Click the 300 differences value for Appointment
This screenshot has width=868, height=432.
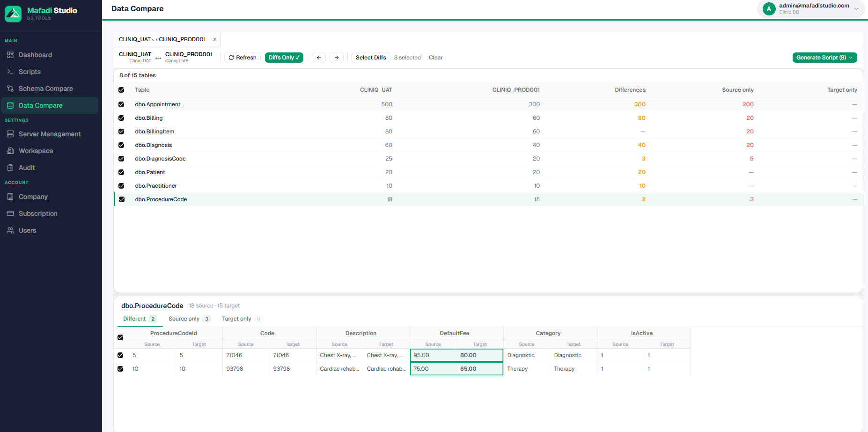tap(640, 104)
